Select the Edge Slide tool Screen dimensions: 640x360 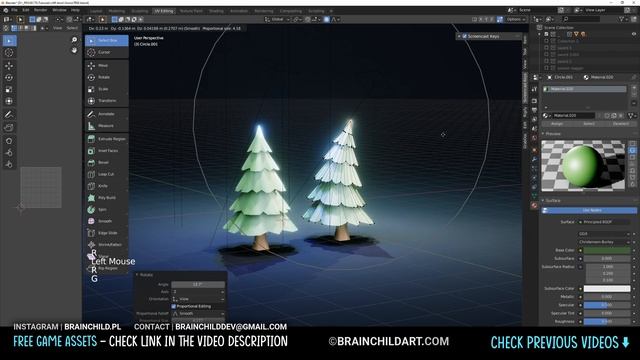[107, 233]
